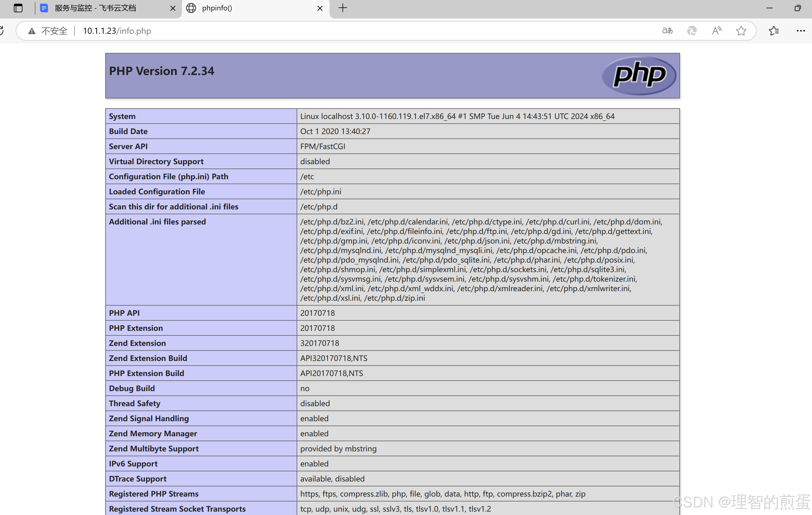Open a new tab with the plus button
Viewport: 812px width, 515px height.
[x=342, y=8]
